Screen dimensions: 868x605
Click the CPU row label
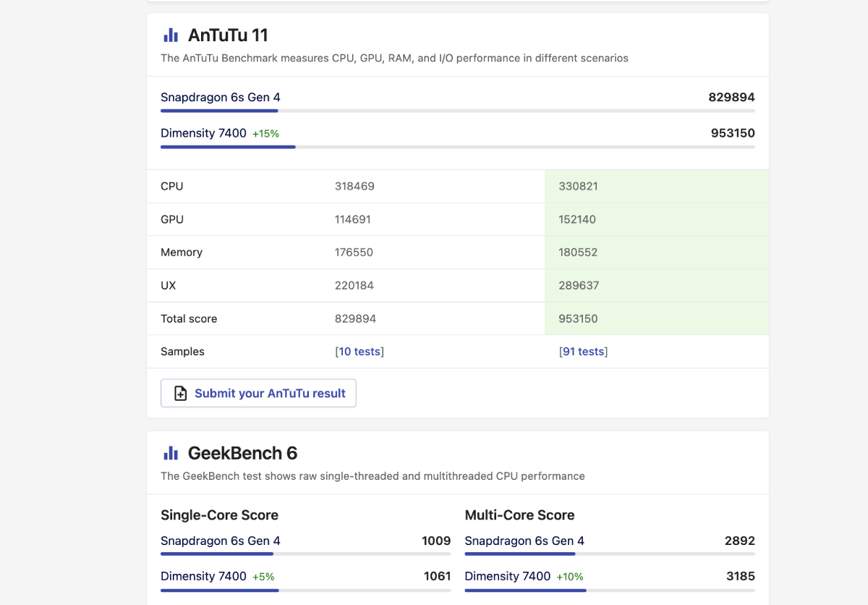point(172,186)
